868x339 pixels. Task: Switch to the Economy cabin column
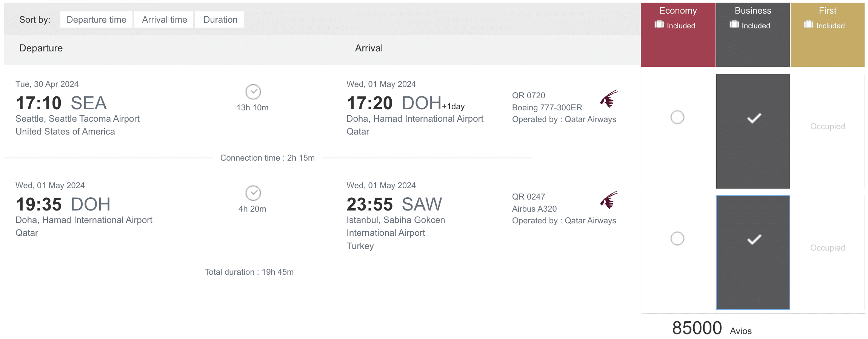[x=678, y=11]
